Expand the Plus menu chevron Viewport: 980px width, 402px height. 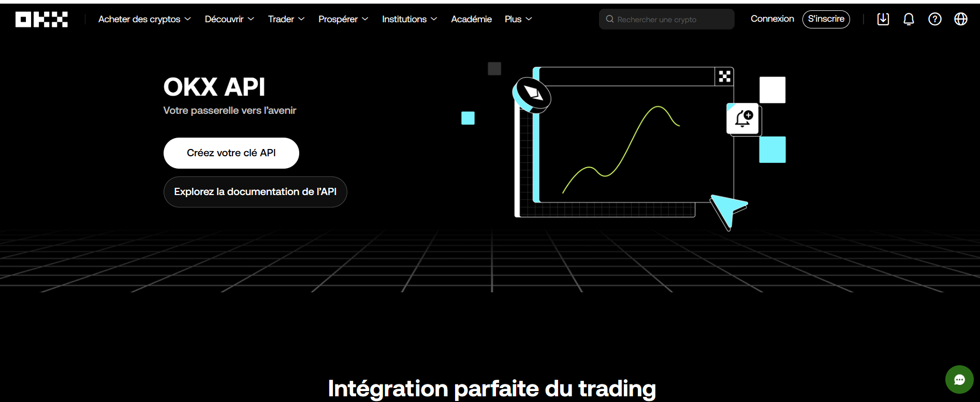pos(529,19)
